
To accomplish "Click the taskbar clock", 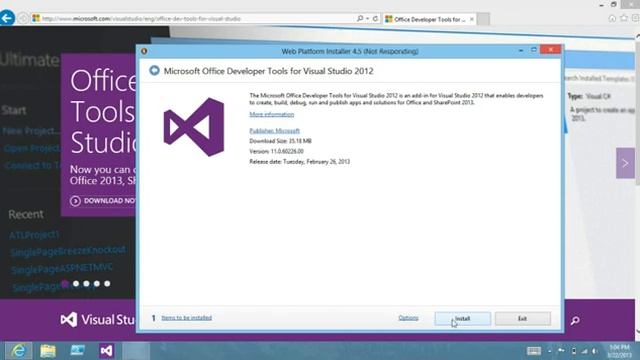I will point(619,351).
